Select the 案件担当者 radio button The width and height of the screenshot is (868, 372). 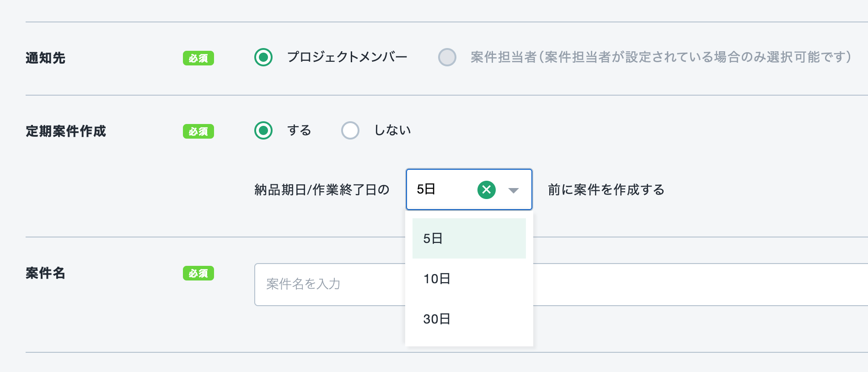pos(447,57)
